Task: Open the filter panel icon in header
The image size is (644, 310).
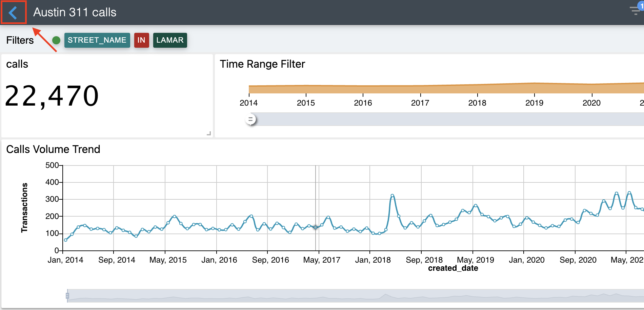Action: [x=635, y=11]
